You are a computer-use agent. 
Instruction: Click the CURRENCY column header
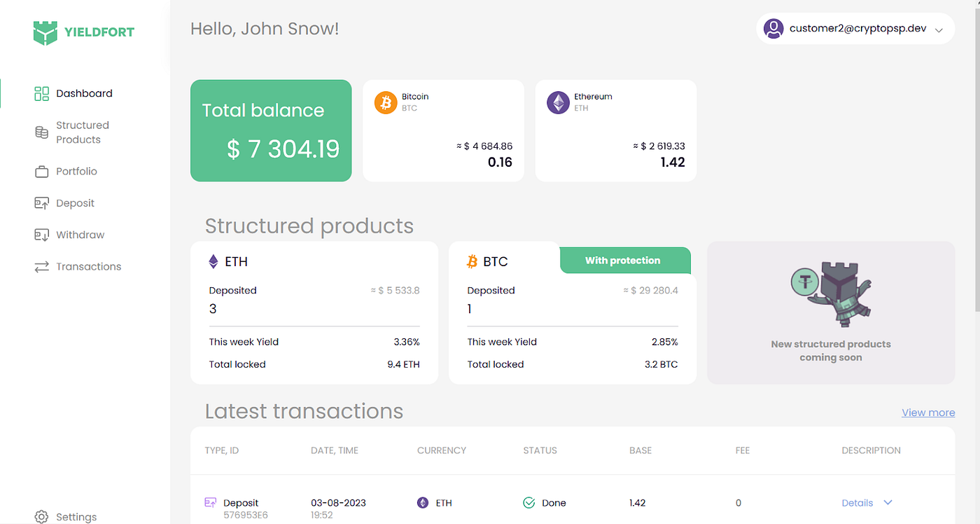[x=442, y=450]
